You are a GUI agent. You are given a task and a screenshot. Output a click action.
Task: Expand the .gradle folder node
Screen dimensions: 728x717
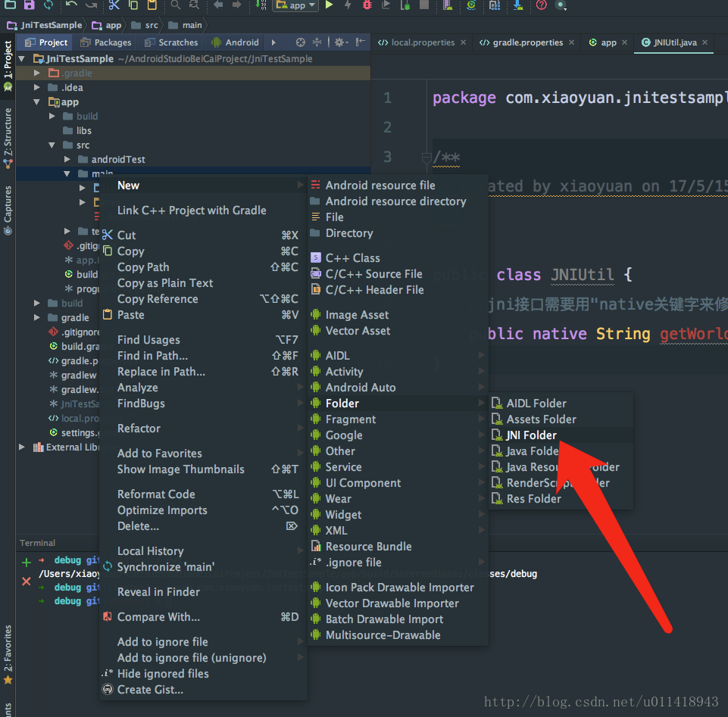click(36, 73)
